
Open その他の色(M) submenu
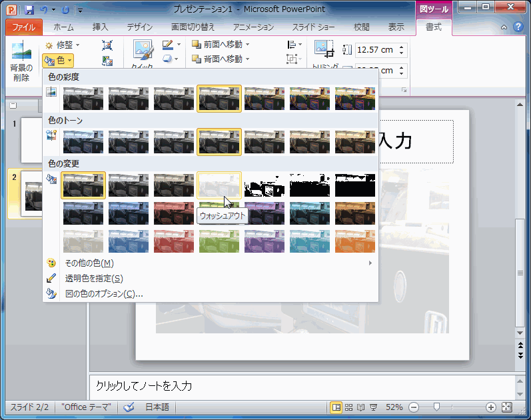(211, 263)
